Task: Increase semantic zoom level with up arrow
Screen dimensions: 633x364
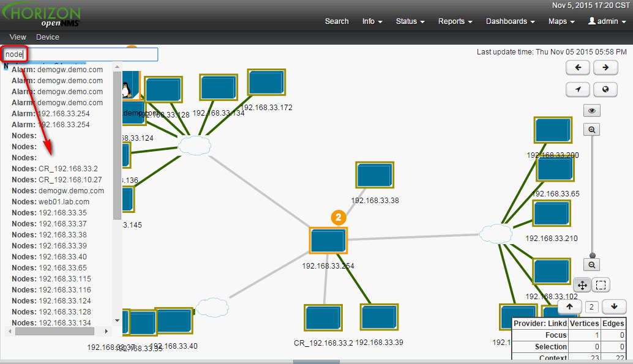Action: 569,306
